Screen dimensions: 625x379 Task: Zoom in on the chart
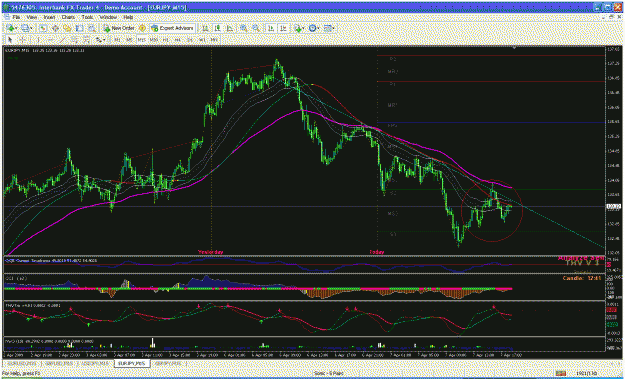tap(243, 28)
